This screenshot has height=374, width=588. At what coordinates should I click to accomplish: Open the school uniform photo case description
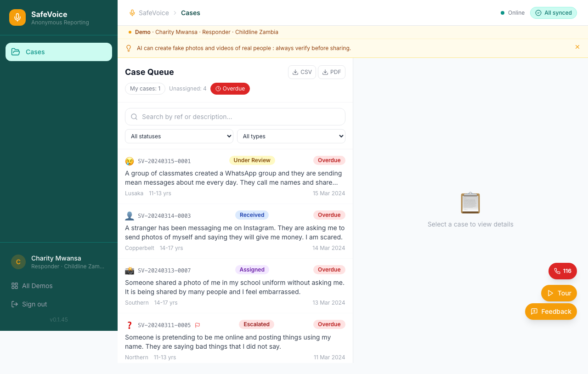tap(235, 287)
